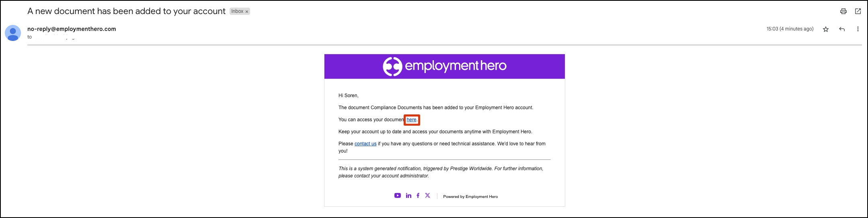Viewport: 868px width, 218px height.
Task: Click the print email icon
Action: (x=843, y=11)
